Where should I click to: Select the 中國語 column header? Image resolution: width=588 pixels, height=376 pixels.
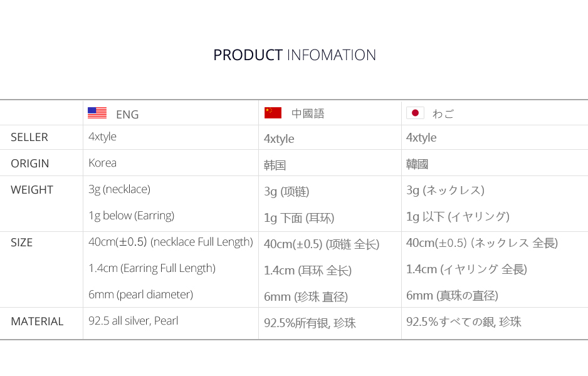point(308,114)
